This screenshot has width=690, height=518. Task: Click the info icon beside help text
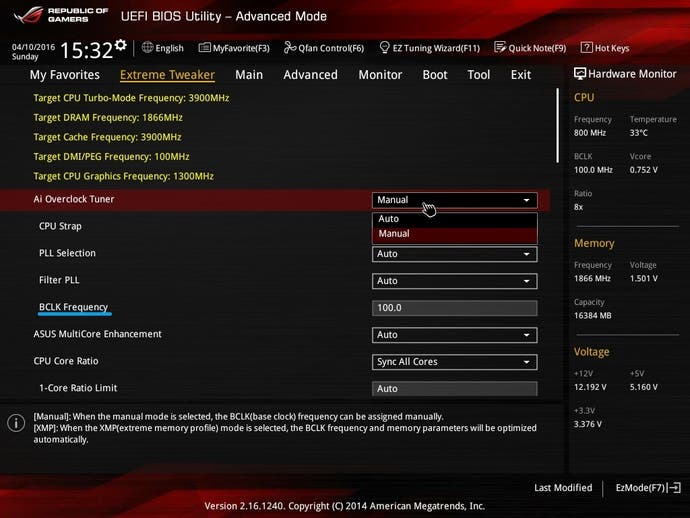[x=16, y=423]
